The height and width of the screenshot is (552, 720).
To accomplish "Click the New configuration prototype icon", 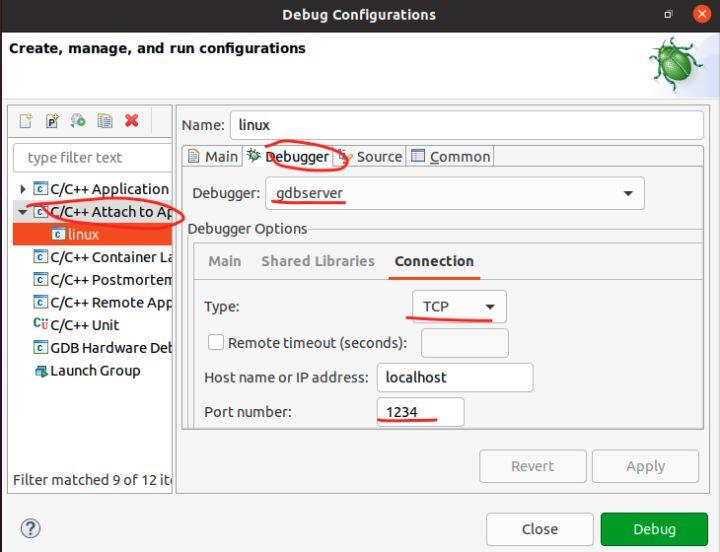I will (52, 121).
